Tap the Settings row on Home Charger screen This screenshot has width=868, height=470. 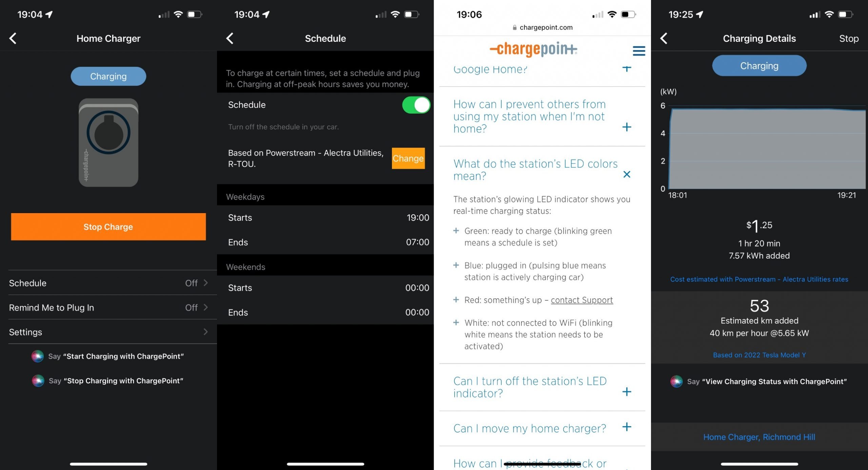pyautogui.click(x=108, y=332)
